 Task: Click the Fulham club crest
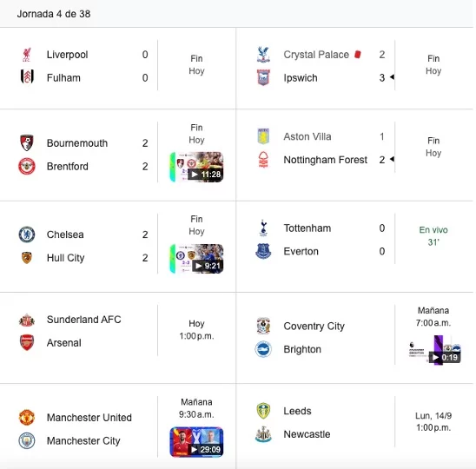pyautogui.click(x=27, y=76)
